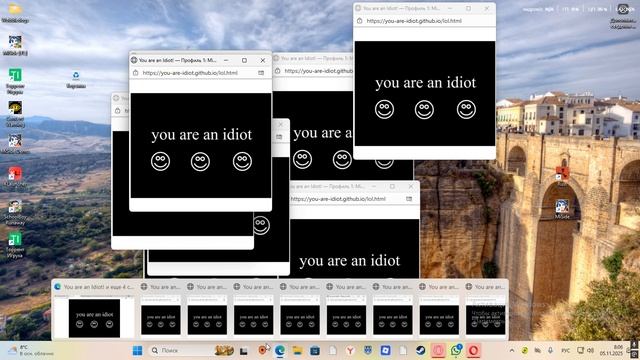The image size is (640, 360).
Task: Open File Explorer from the taskbar
Action: pyautogui.click(x=298, y=351)
